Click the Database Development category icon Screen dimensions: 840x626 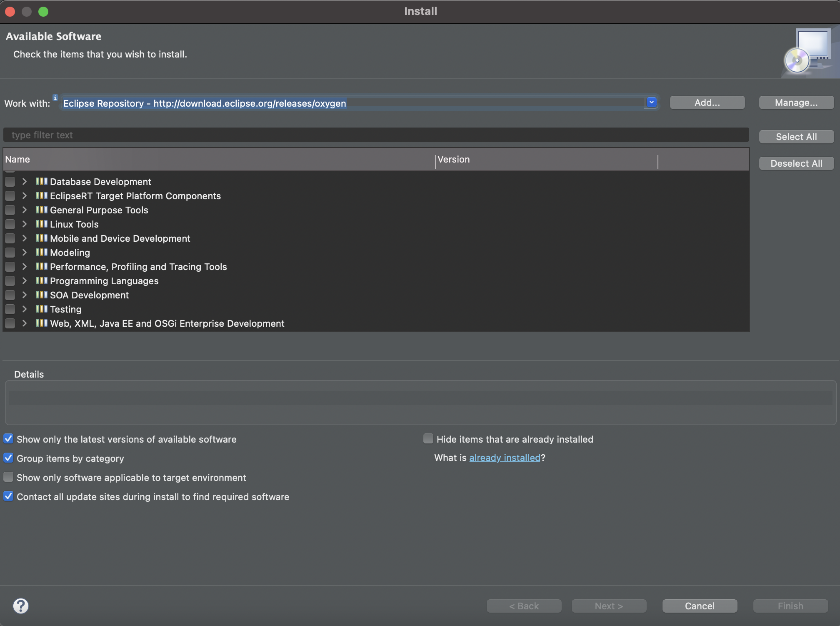pyautogui.click(x=41, y=181)
